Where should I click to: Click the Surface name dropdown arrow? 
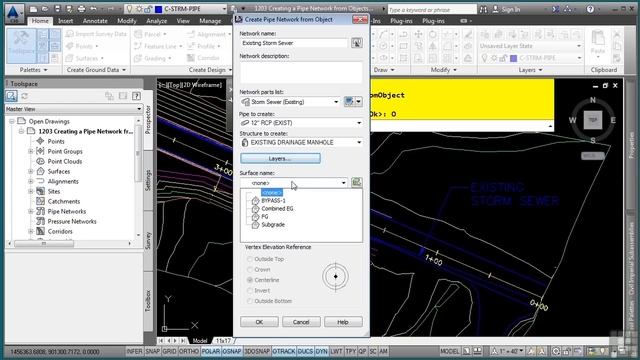[344, 183]
